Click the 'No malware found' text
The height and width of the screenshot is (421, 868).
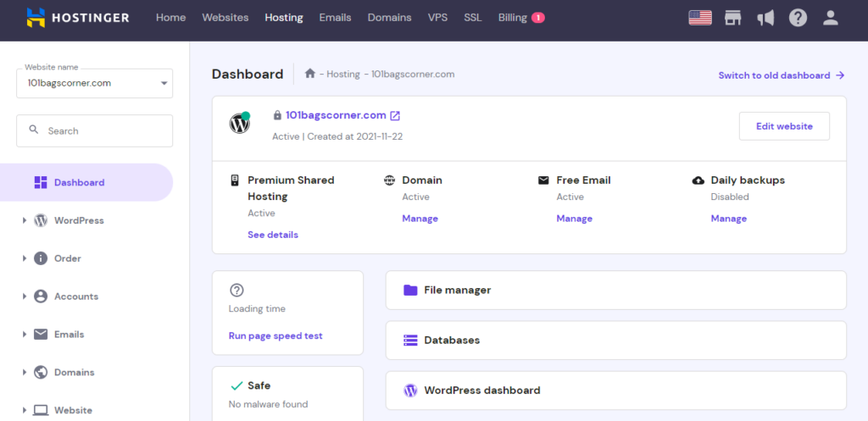[x=268, y=404]
